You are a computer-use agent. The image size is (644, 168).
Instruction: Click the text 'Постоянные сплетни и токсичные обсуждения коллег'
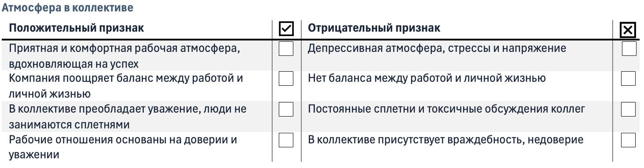pyautogui.click(x=446, y=109)
